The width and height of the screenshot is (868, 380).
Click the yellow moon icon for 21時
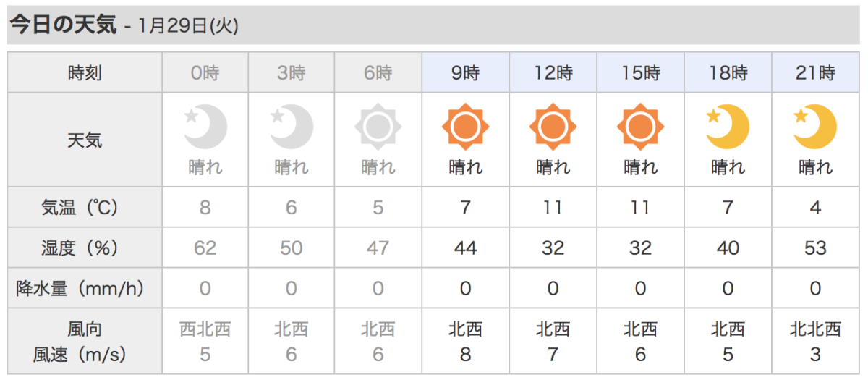[x=815, y=127]
